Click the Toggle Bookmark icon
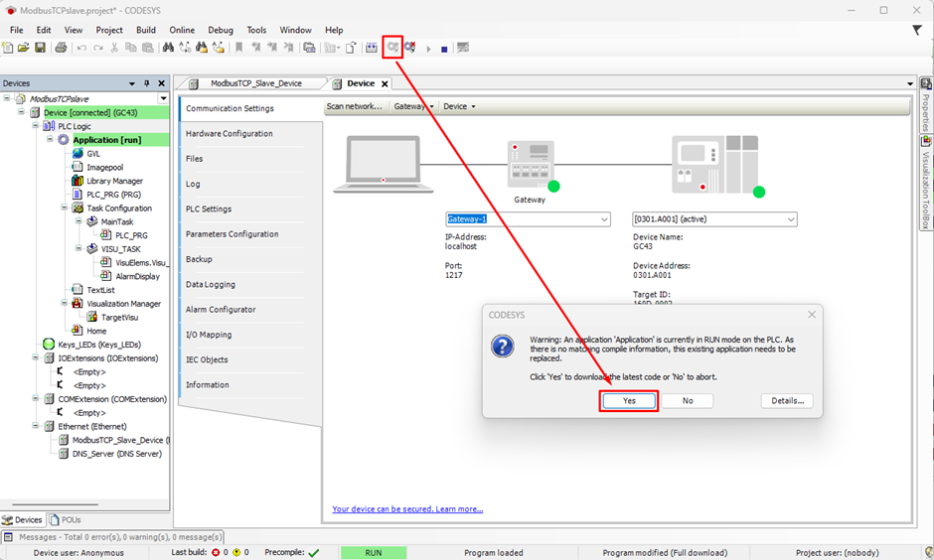 point(238,48)
